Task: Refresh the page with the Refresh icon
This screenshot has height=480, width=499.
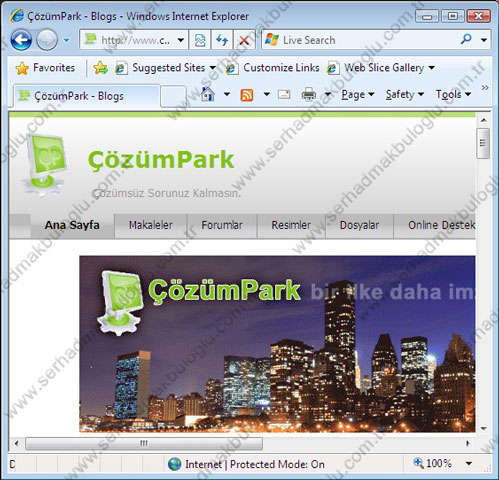Action: 222,40
